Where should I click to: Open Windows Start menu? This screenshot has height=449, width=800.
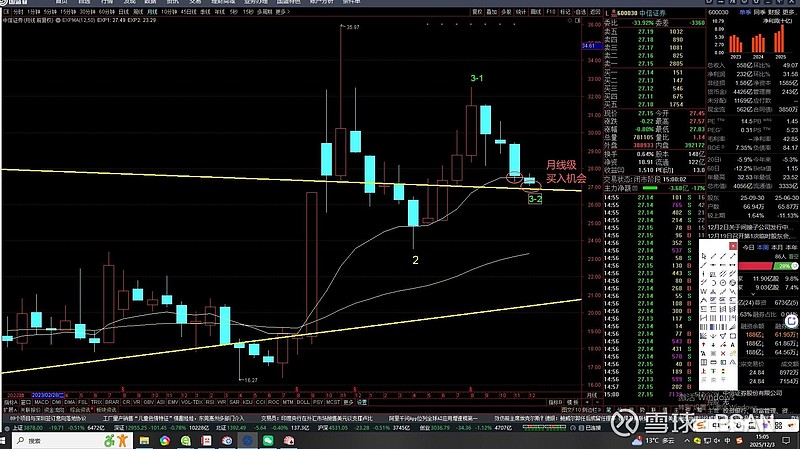point(3,440)
